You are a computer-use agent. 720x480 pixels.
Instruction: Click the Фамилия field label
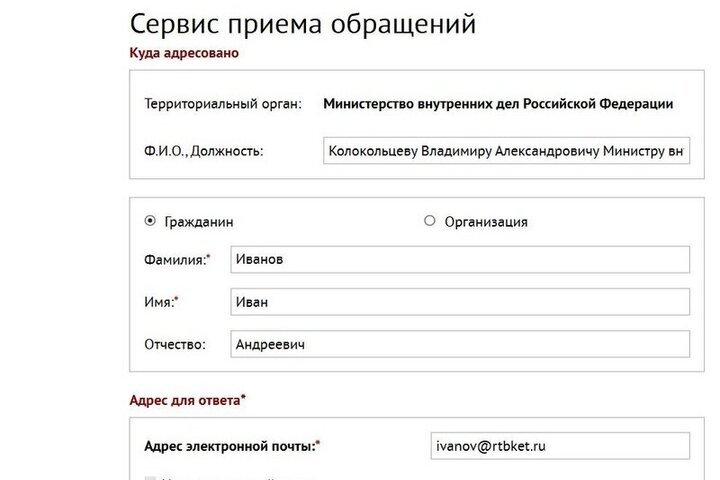click(177, 259)
